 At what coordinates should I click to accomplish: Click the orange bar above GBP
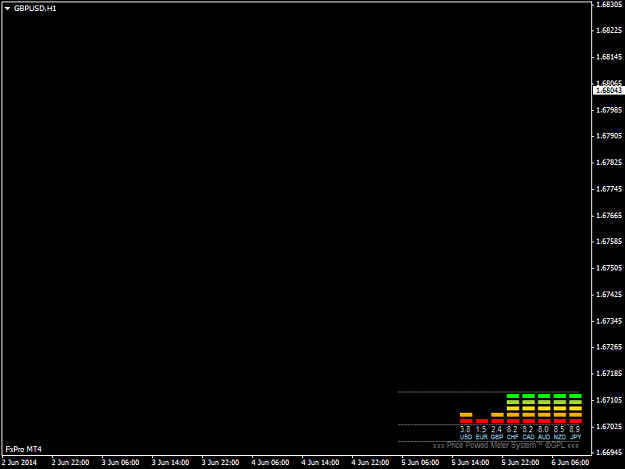pos(497,415)
